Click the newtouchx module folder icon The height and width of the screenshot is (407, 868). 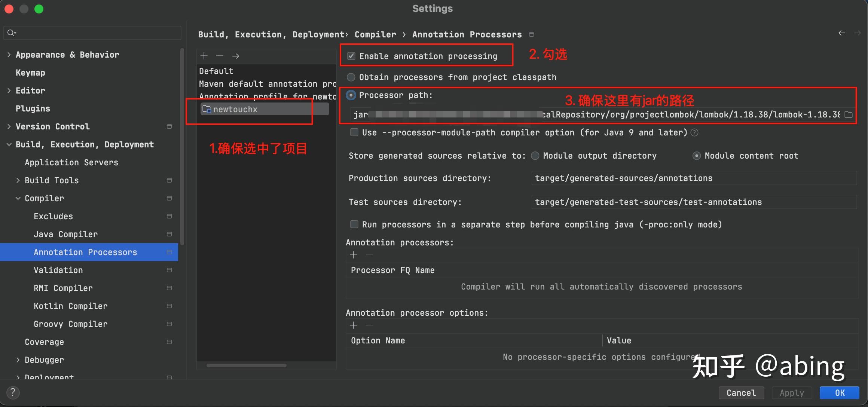click(x=207, y=109)
